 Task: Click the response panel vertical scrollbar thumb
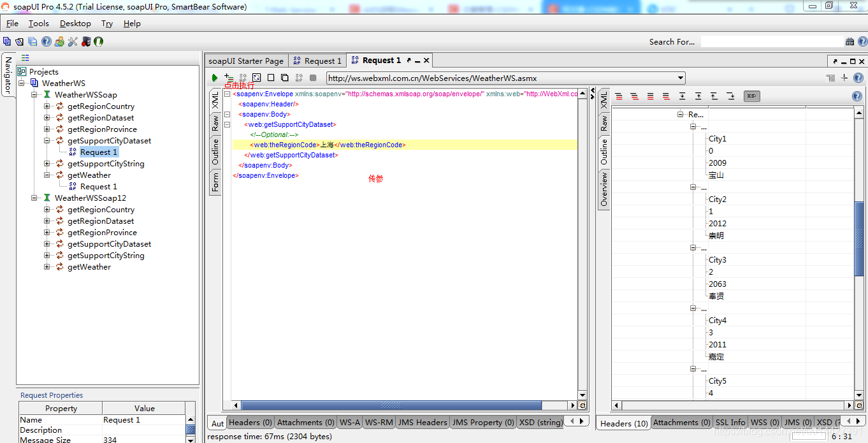[x=859, y=239]
